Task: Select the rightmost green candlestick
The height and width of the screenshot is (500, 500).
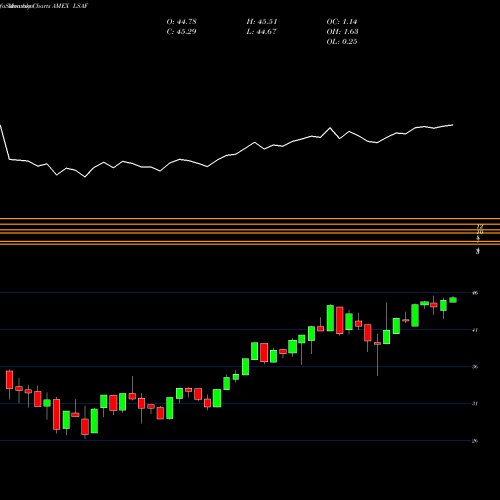Action: pyautogui.click(x=453, y=300)
